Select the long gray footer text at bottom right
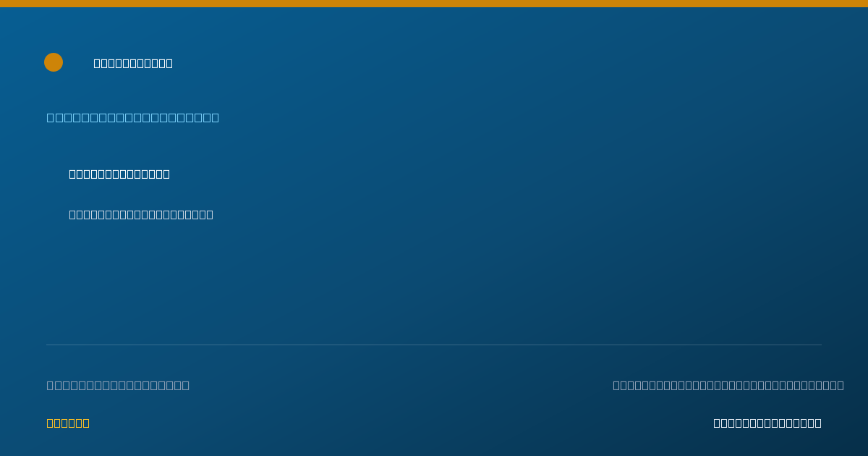 pos(728,385)
